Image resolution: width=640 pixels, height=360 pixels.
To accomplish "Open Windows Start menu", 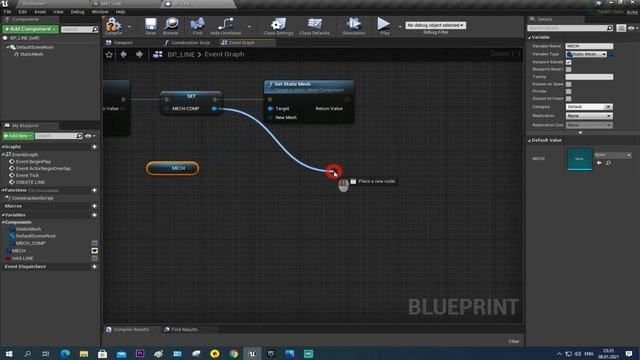I will click(x=9, y=353).
